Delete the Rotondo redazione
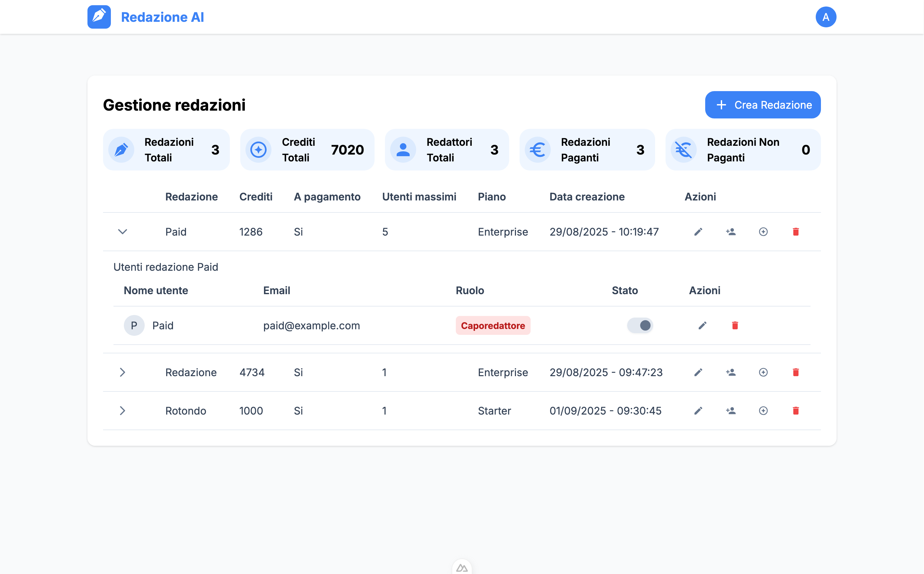The height and width of the screenshot is (574, 924). (796, 410)
